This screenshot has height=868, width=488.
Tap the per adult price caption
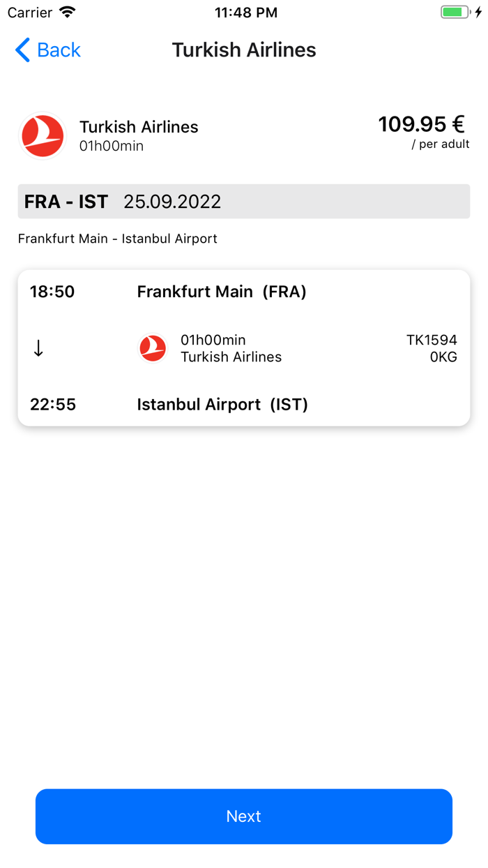pyautogui.click(x=441, y=144)
